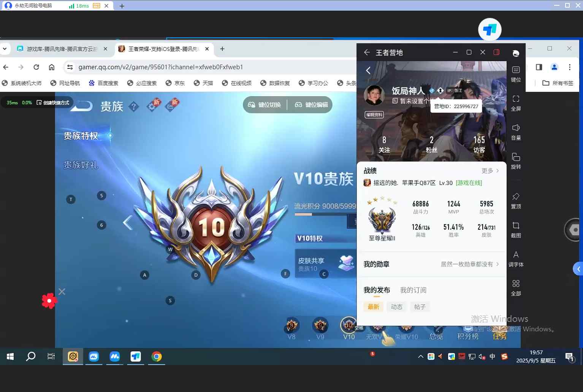Open the 饭局神人 profile avatar
This screenshot has height=392, width=583.
(374, 95)
